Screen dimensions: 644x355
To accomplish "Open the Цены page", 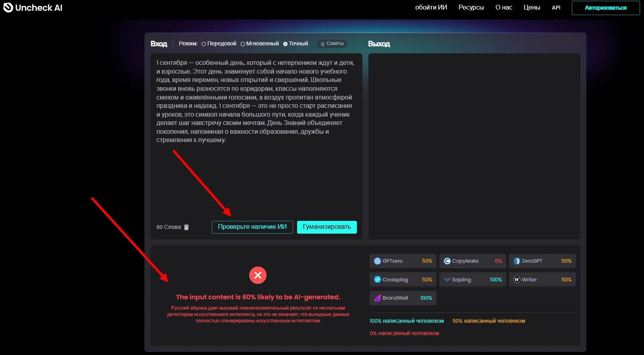I will tap(532, 8).
